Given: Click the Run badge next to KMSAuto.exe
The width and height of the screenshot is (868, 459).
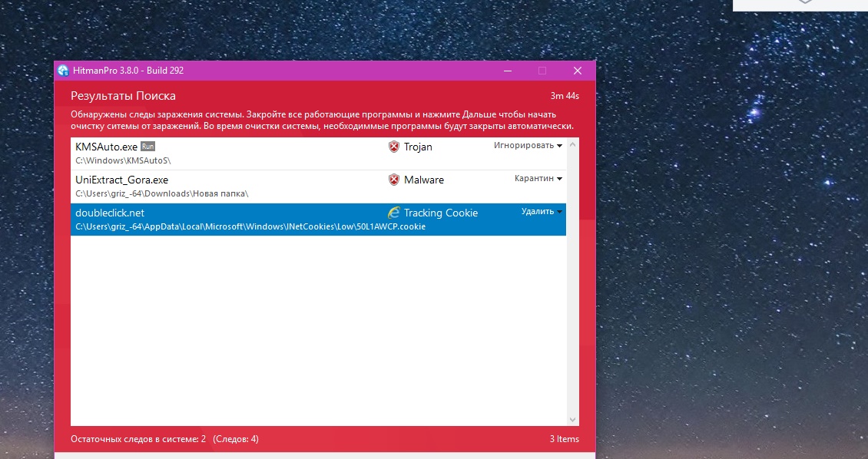Looking at the screenshot, I should [x=147, y=147].
